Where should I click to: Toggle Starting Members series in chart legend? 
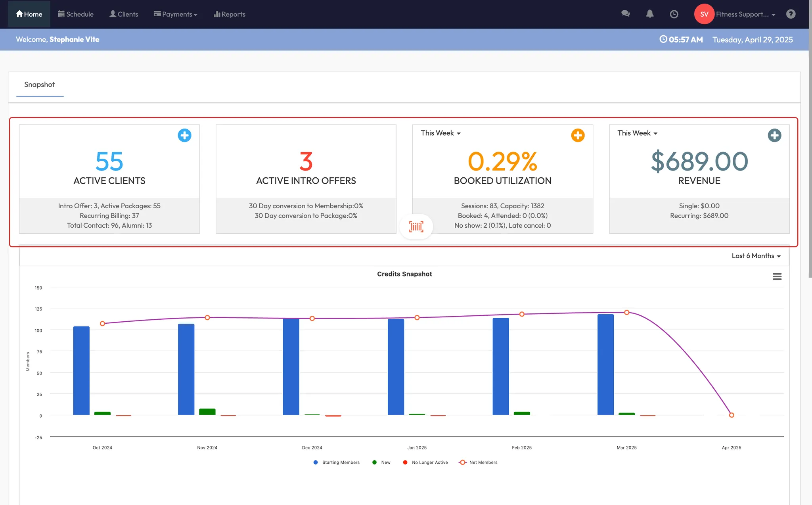pyautogui.click(x=341, y=463)
